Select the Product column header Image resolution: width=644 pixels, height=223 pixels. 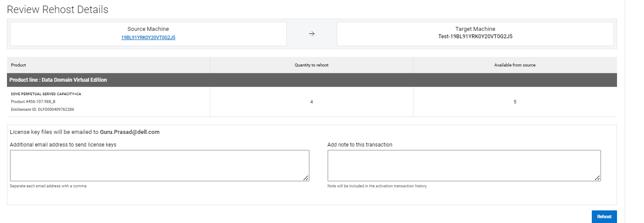click(x=19, y=65)
